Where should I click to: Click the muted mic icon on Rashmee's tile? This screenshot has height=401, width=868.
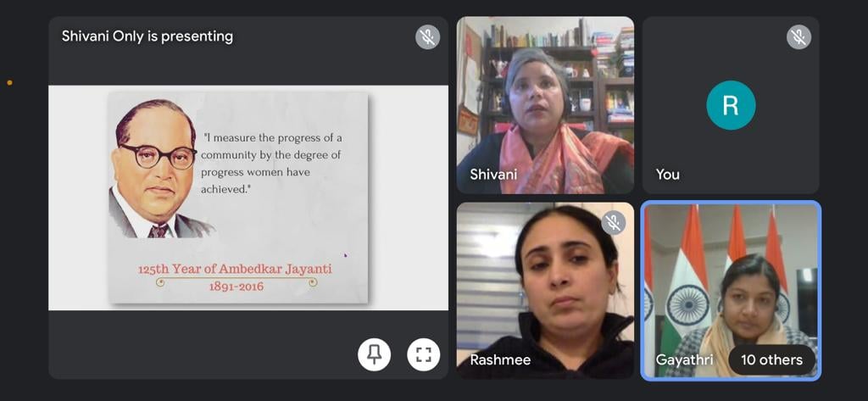(614, 223)
